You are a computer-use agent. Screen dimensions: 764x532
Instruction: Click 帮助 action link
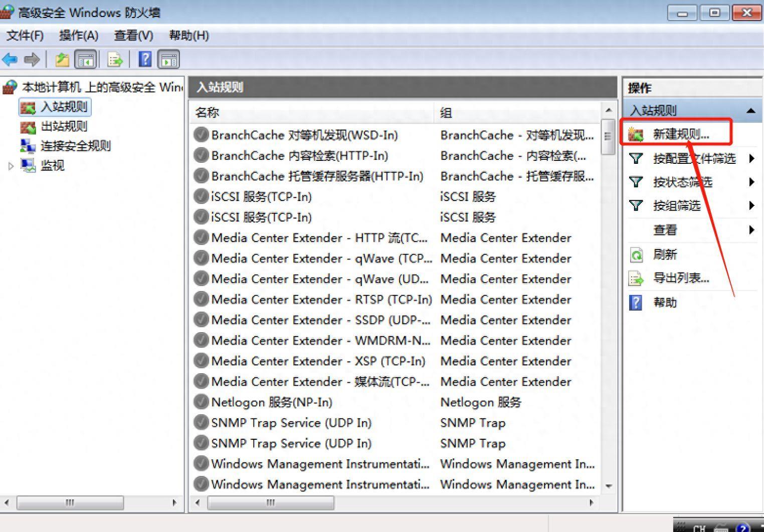pyautogui.click(x=665, y=303)
